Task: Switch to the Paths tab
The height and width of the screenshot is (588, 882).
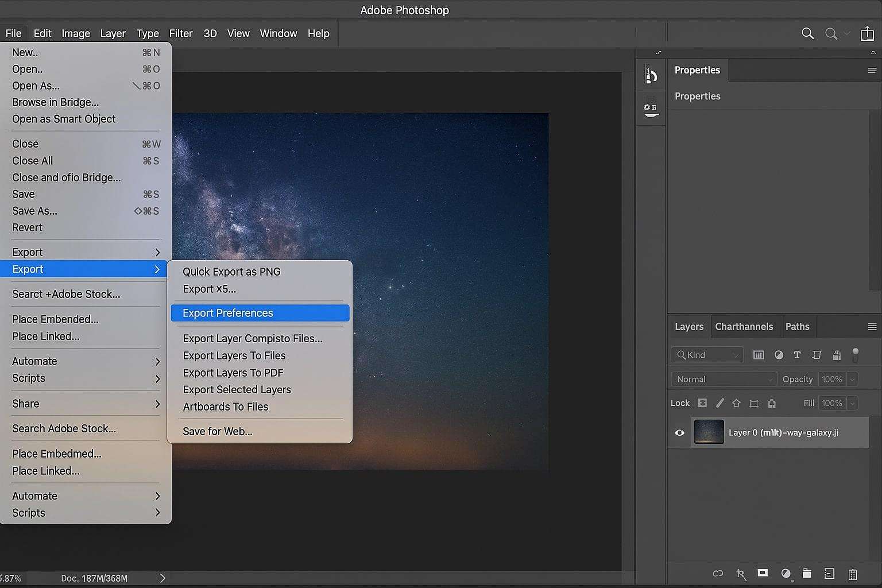Action: click(x=797, y=327)
